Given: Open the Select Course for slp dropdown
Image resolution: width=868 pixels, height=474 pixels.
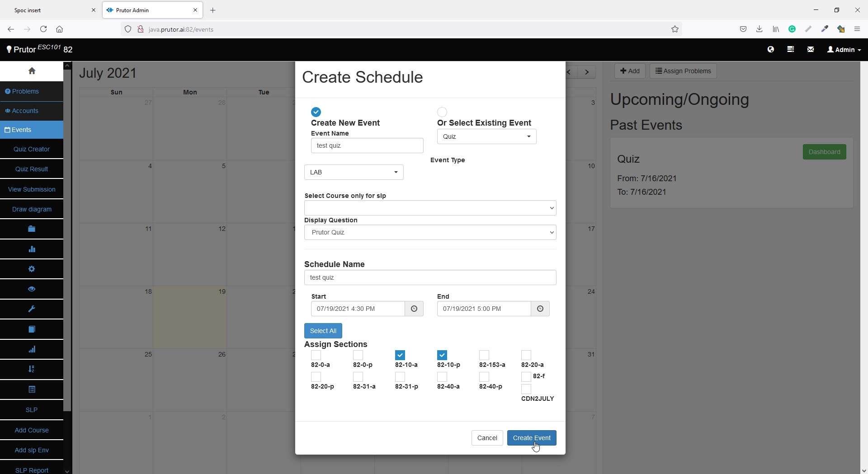Looking at the screenshot, I should click(x=430, y=208).
